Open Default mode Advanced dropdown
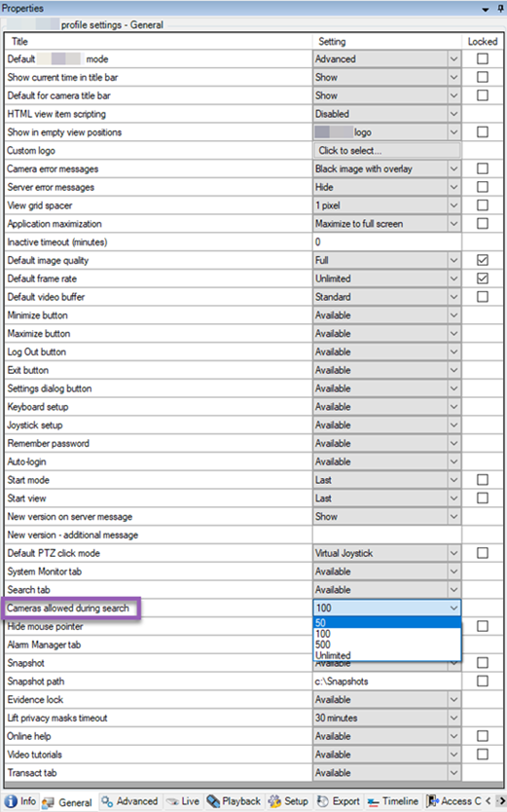The height and width of the screenshot is (812, 507). click(453, 59)
